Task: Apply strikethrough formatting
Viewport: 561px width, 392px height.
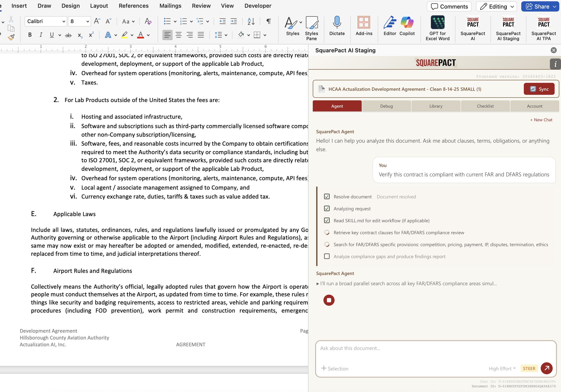Action: pos(68,35)
